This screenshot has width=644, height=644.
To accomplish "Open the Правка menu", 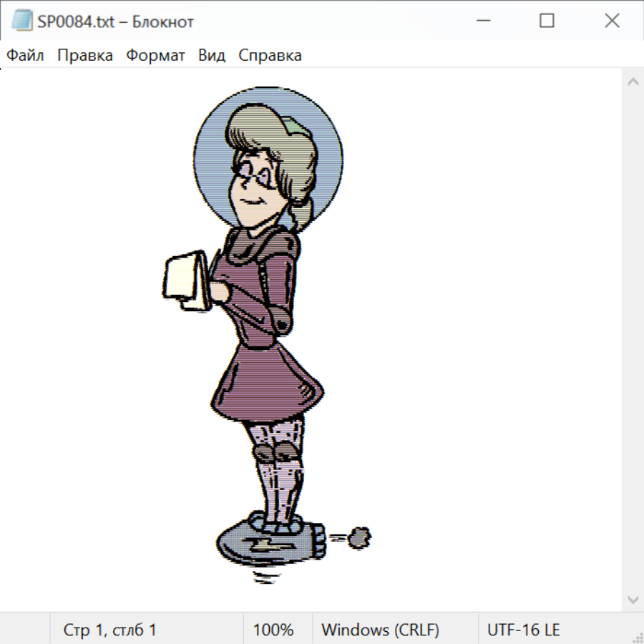I will click(x=85, y=55).
